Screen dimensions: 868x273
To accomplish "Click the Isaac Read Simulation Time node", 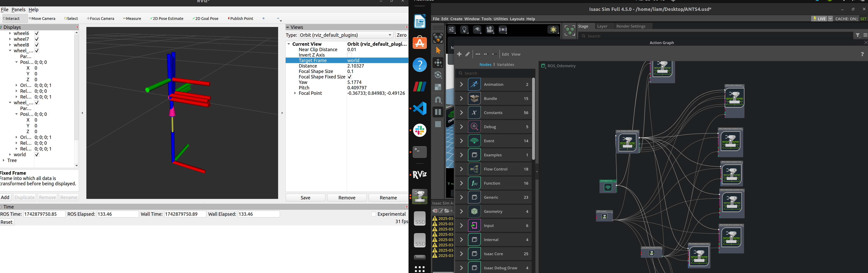I will (x=652, y=252).
